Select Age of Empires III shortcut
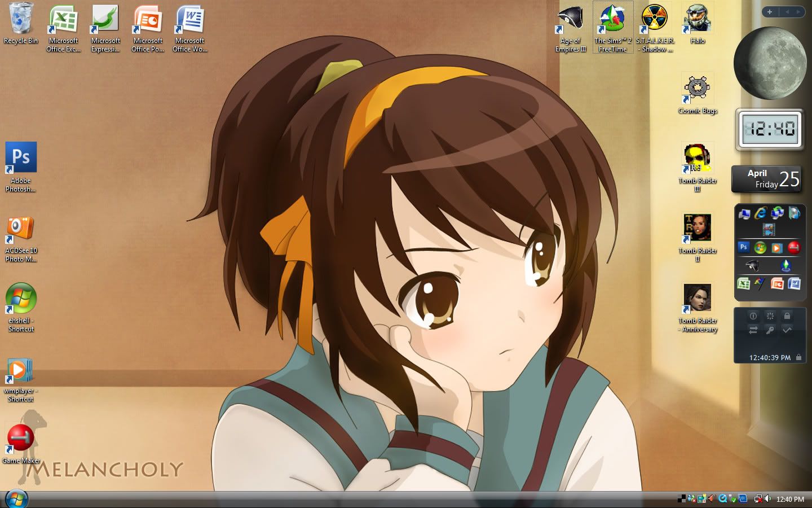 [x=571, y=28]
